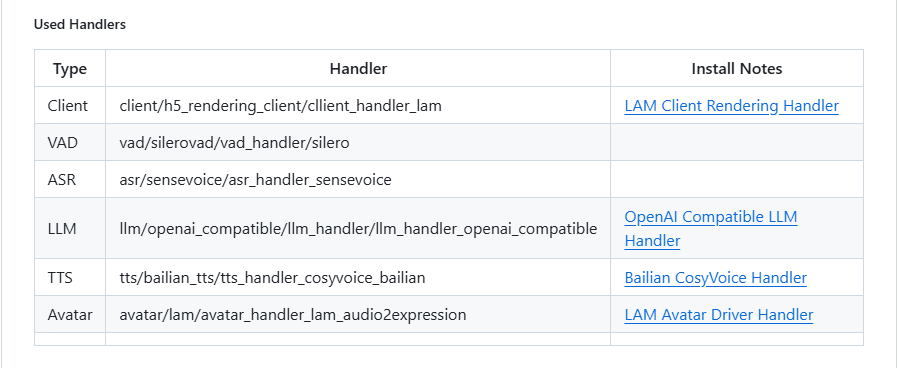Click the llm_handler_openai_compatible path cell
This screenshot has width=899, height=368.
click(x=358, y=229)
